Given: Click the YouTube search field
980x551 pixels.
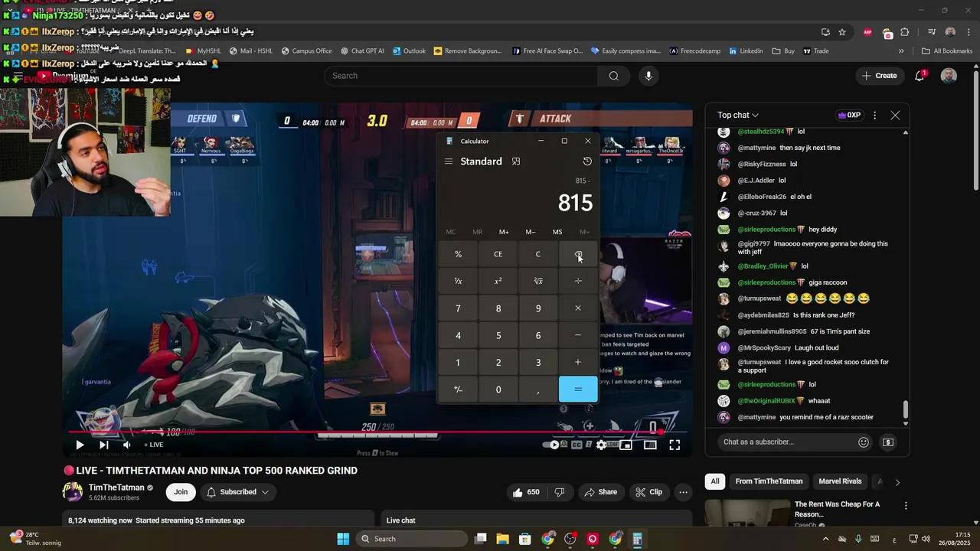Looking at the screenshot, I should point(461,76).
